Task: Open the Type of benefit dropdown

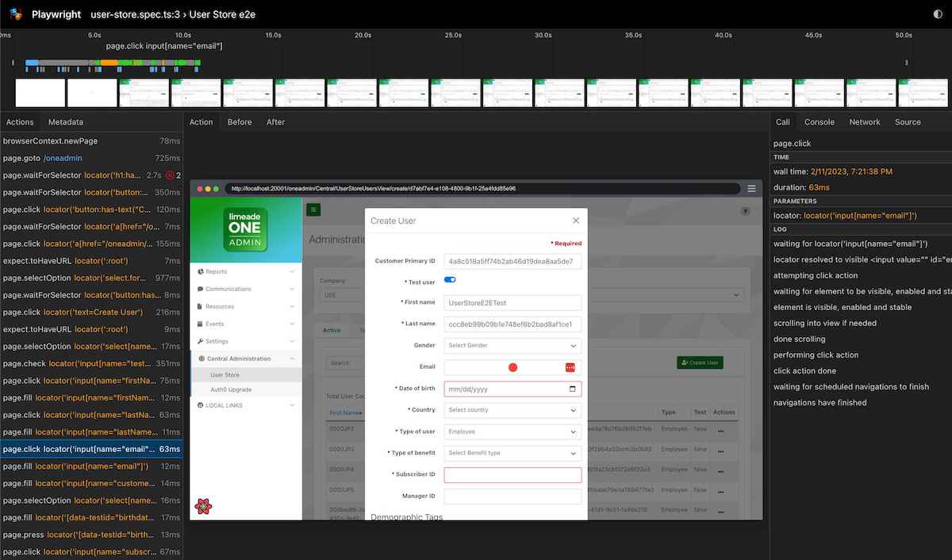Action: pyautogui.click(x=512, y=454)
